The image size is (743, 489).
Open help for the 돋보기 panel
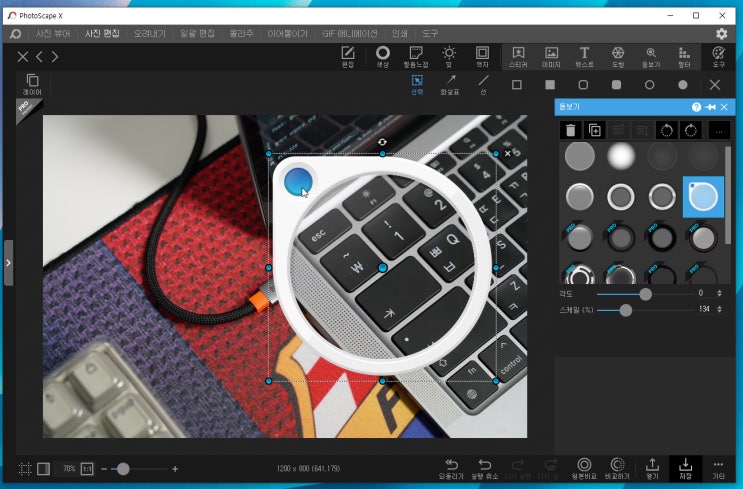coord(696,107)
